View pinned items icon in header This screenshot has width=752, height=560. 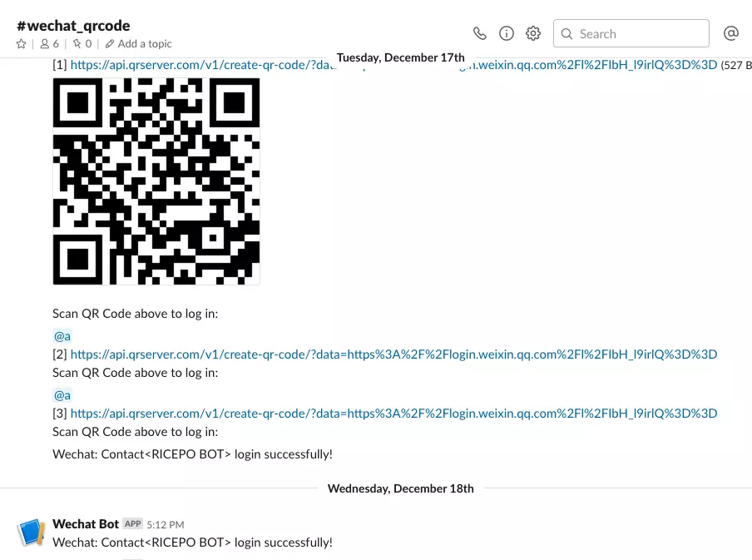[82, 43]
